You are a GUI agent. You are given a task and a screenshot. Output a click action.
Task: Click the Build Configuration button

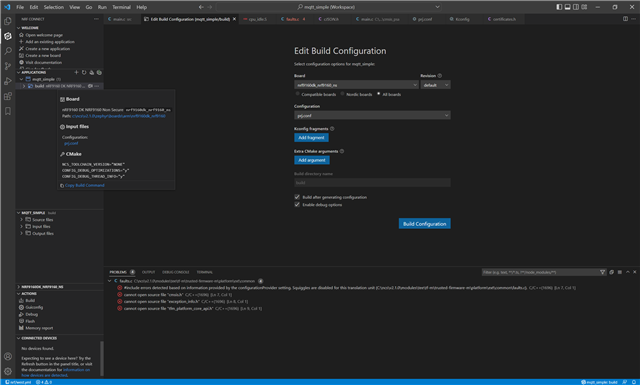coord(424,224)
